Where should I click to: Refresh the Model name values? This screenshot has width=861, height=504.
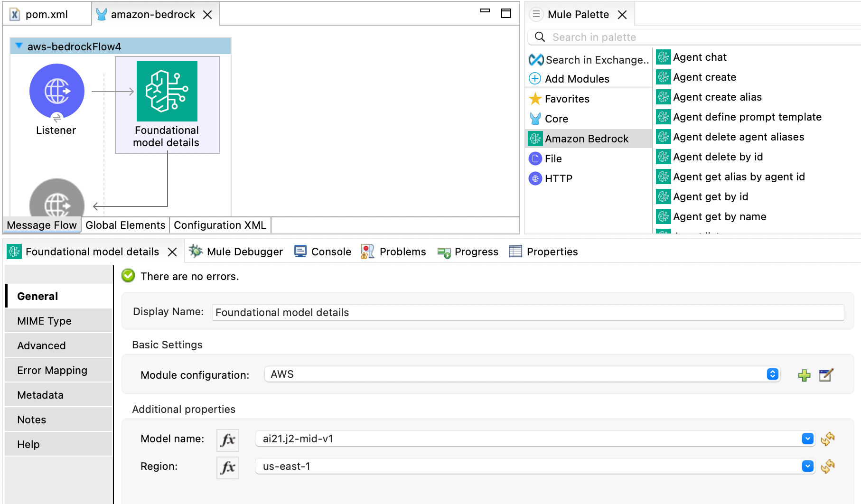pos(827,439)
